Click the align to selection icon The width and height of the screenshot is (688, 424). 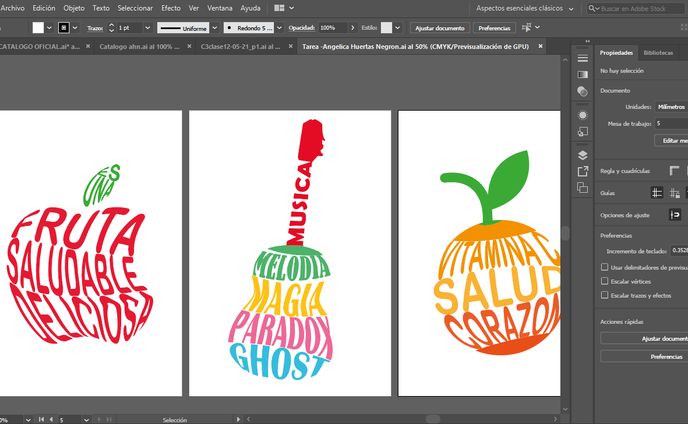(526, 28)
